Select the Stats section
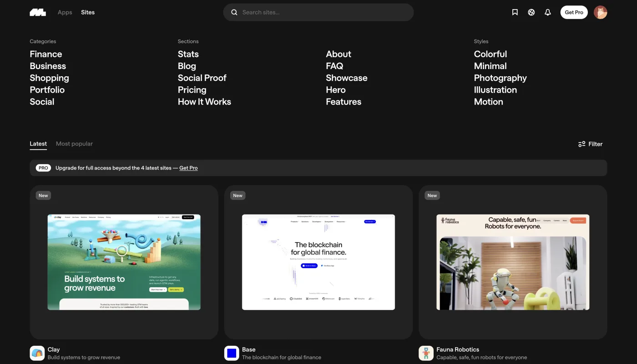The image size is (637, 364). pos(188,54)
